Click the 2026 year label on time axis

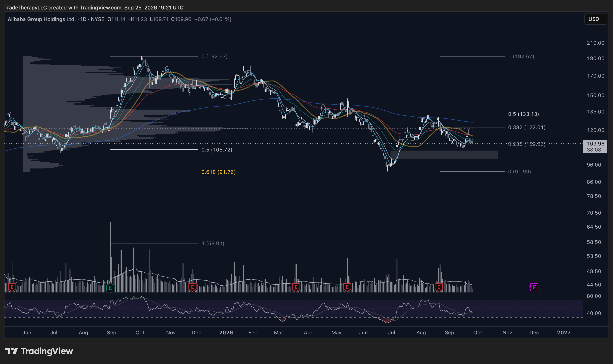coord(226,333)
